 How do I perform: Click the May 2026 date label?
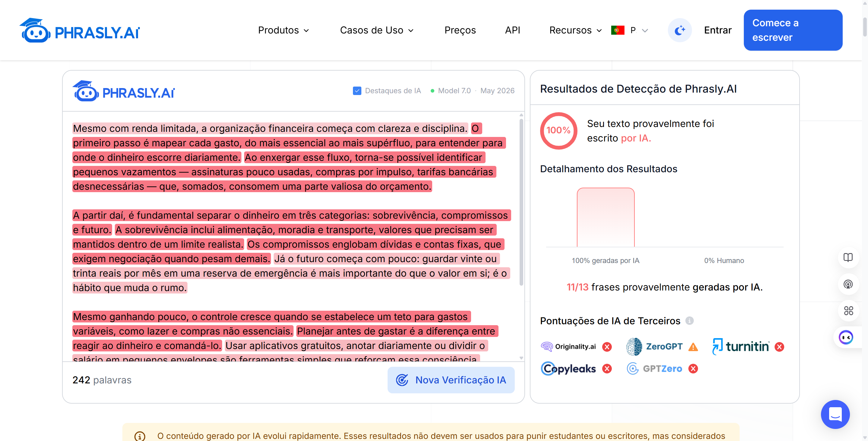497,91
